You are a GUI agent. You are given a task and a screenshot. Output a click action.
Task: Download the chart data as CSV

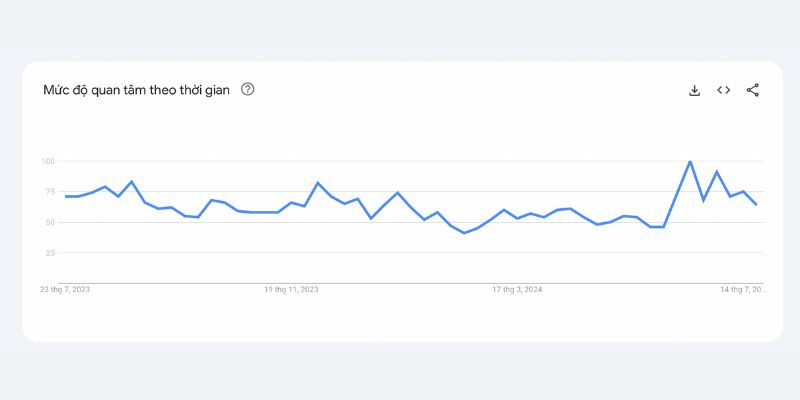coord(694,90)
